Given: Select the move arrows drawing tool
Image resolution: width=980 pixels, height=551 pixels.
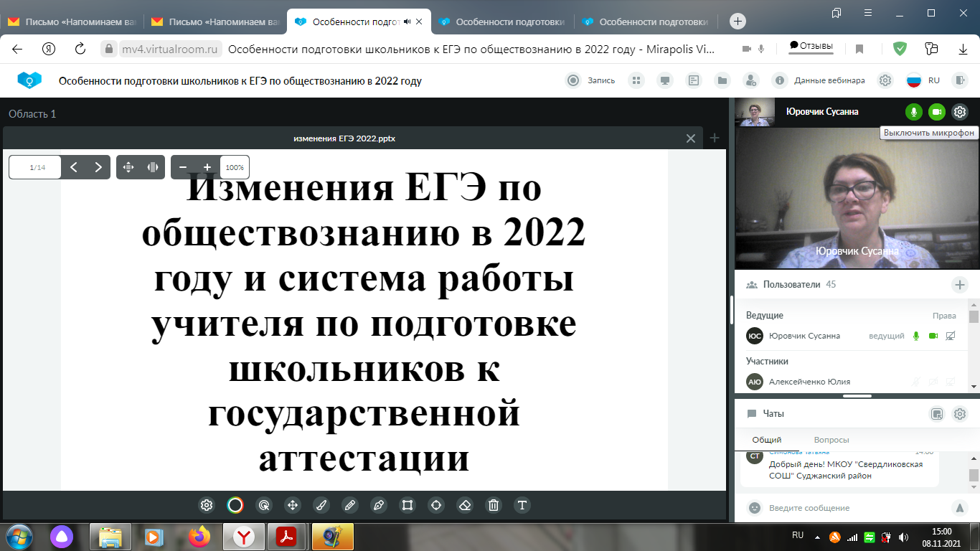Looking at the screenshot, I should pyautogui.click(x=293, y=505).
